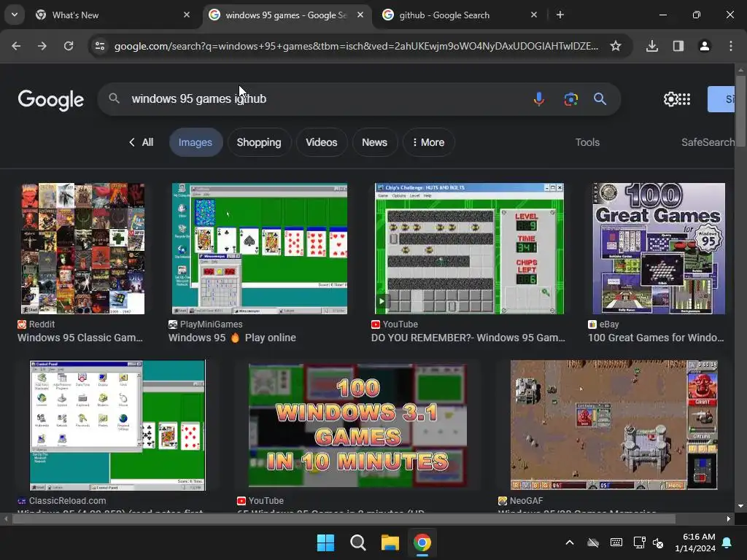Click the NeoGAF source link
Image resolution: width=747 pixels, height=560 pixels.
tap(521, 501)
